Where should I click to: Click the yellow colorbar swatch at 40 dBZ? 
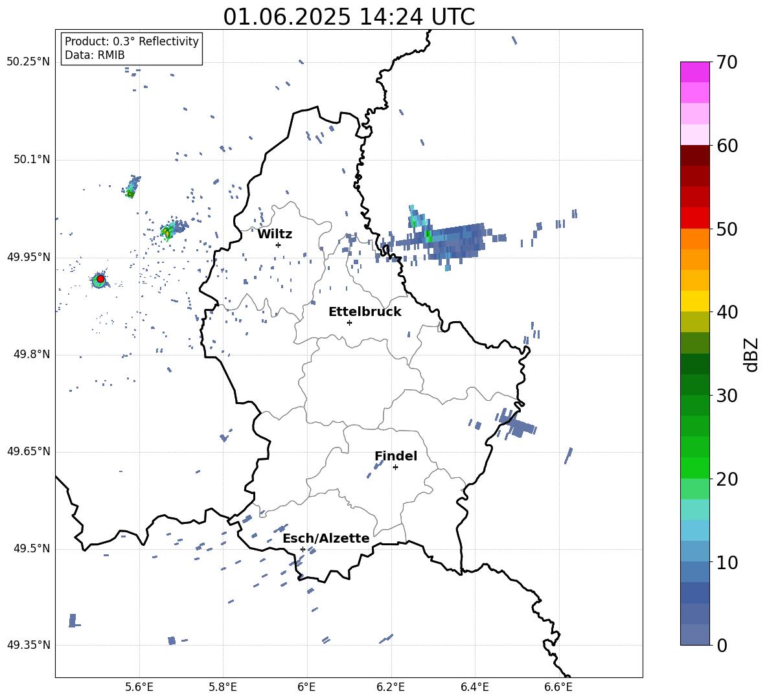pos(694,301)
